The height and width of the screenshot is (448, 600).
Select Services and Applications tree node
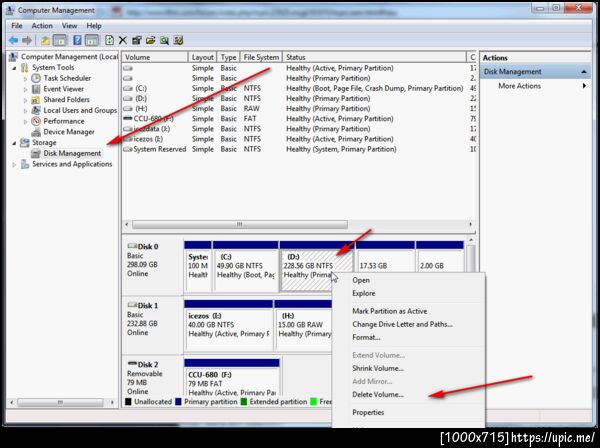tap(72, 164)
